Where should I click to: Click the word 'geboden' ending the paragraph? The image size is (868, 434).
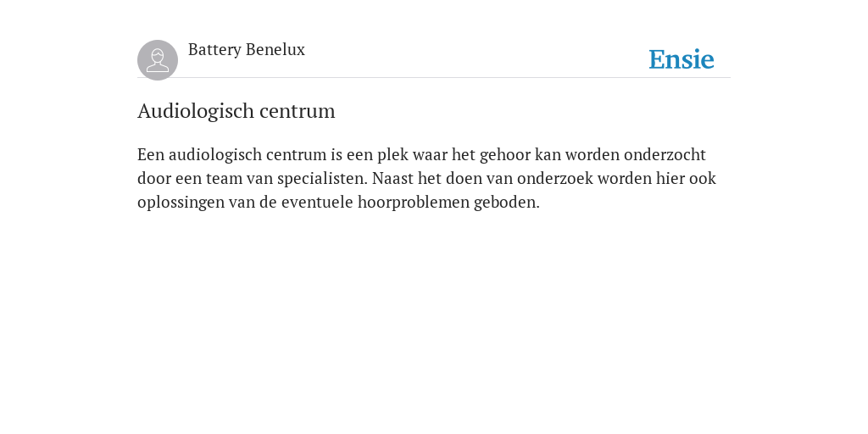pyautogui.click(x=507, y=203)
